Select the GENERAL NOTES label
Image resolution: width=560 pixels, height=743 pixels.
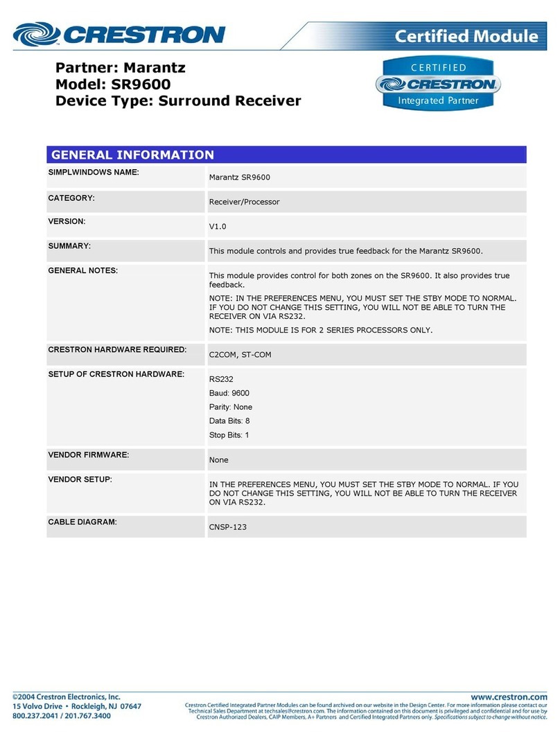pos(83,270)
